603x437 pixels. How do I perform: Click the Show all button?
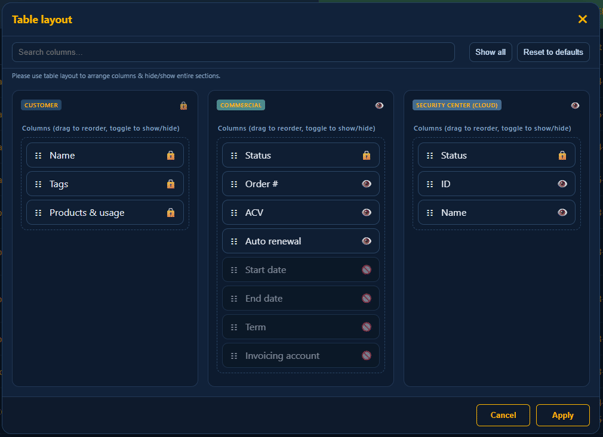(490, 52)
